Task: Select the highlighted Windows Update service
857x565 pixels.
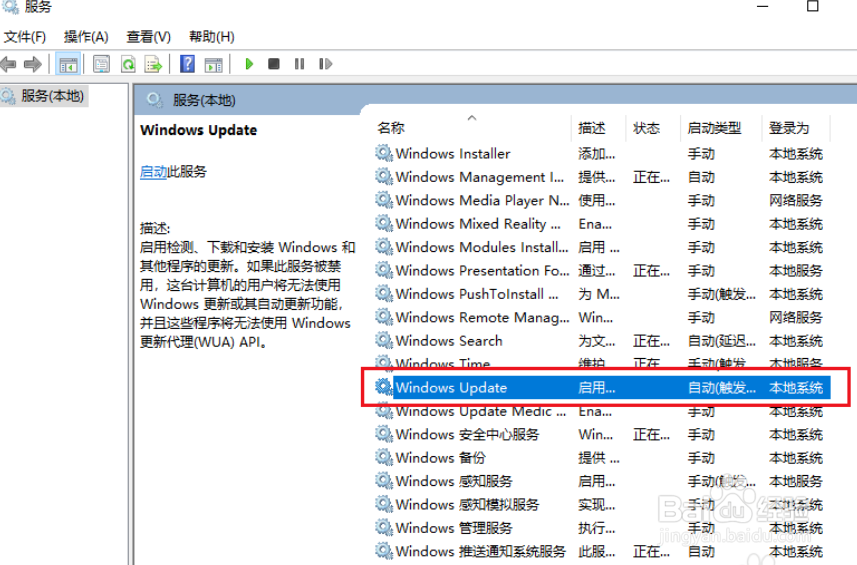Action: click(602, 388)
